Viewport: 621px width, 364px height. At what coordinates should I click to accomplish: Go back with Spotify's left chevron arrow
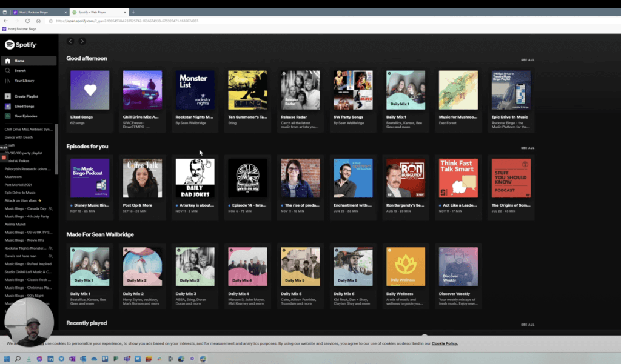point(70,41)
